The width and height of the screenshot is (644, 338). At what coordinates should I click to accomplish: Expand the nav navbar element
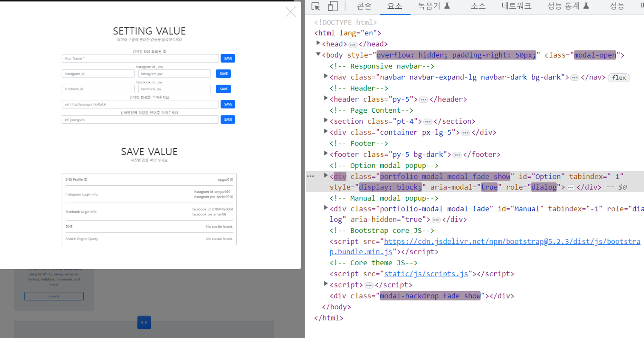[326, 76]
